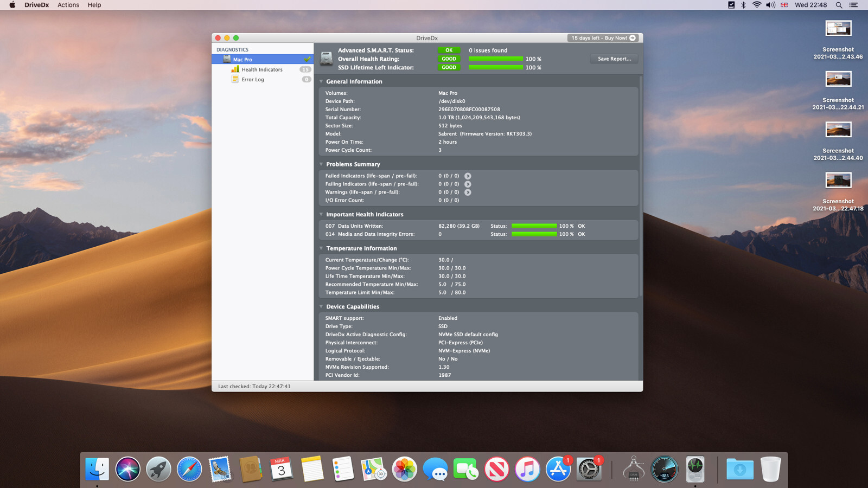
Task: Open FaceTime from the Dock
Action: pos(466,469)
